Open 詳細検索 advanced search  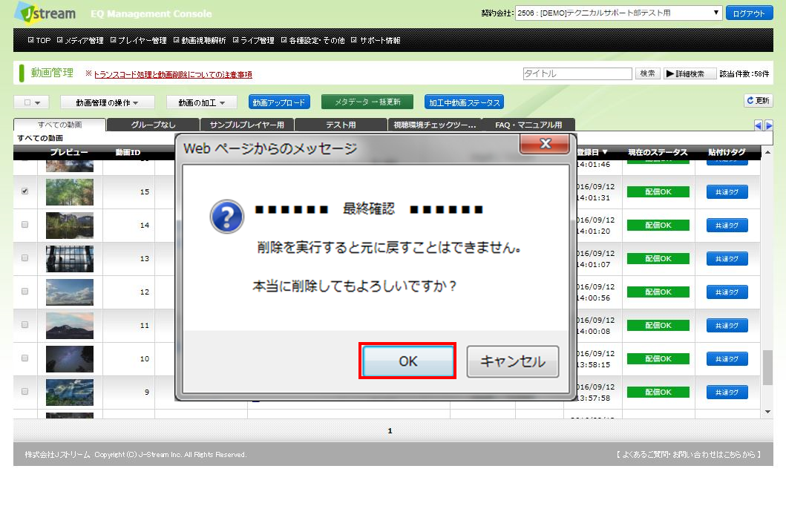click(690, 73)
